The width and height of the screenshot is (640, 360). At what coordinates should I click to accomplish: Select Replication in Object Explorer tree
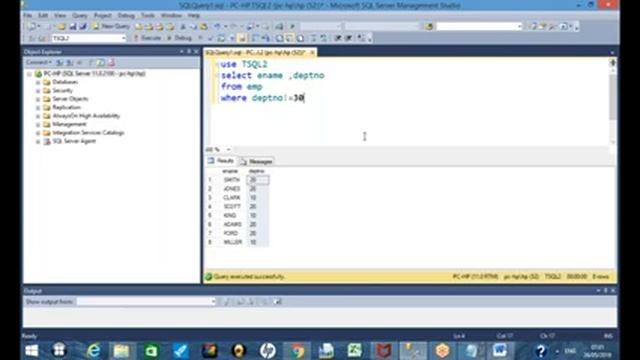[x=67, y=107]
